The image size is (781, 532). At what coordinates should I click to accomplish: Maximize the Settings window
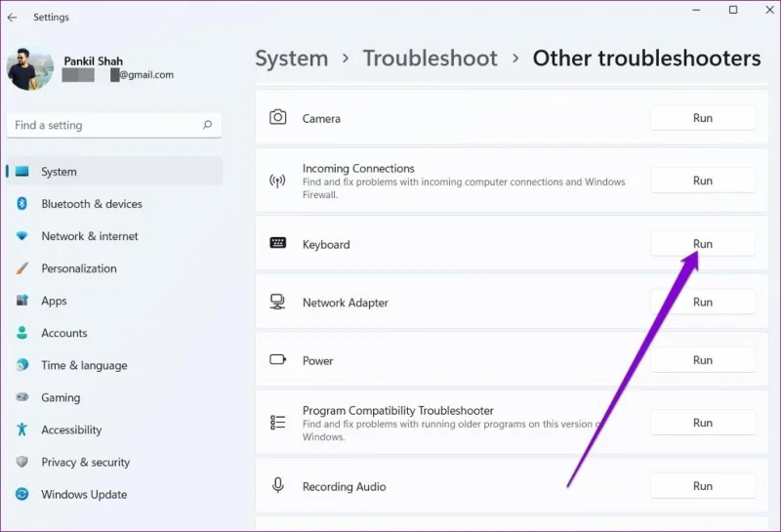click(x=733, y=10)
